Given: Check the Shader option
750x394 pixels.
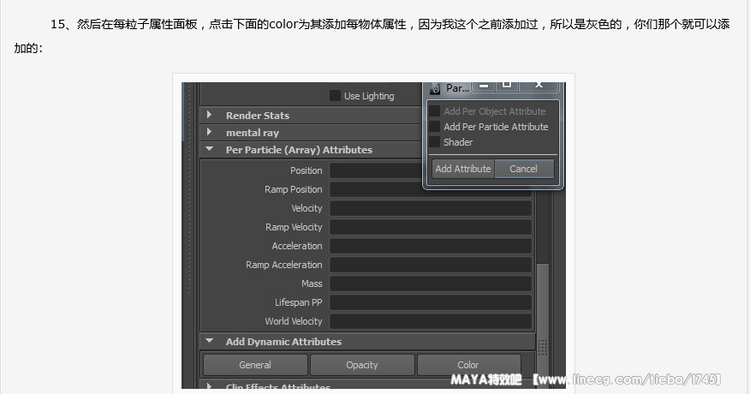Looking at the screenshot, I should tap(434, 142).
